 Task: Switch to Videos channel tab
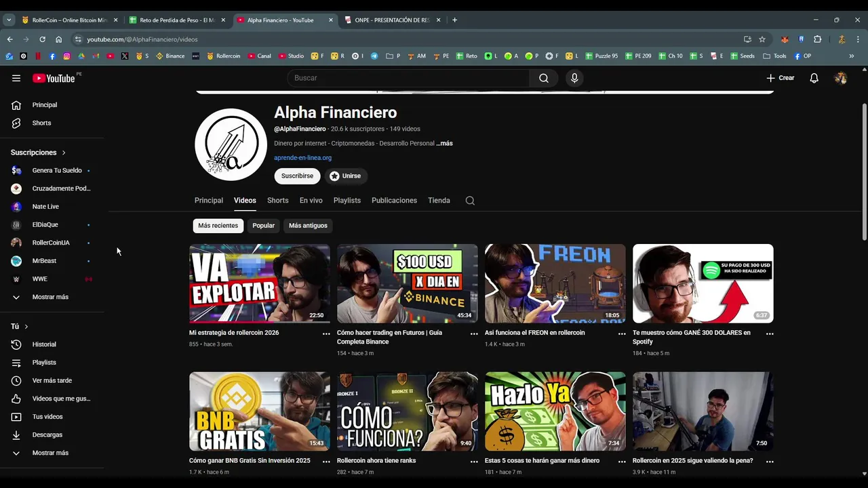[x=245, y=201]
